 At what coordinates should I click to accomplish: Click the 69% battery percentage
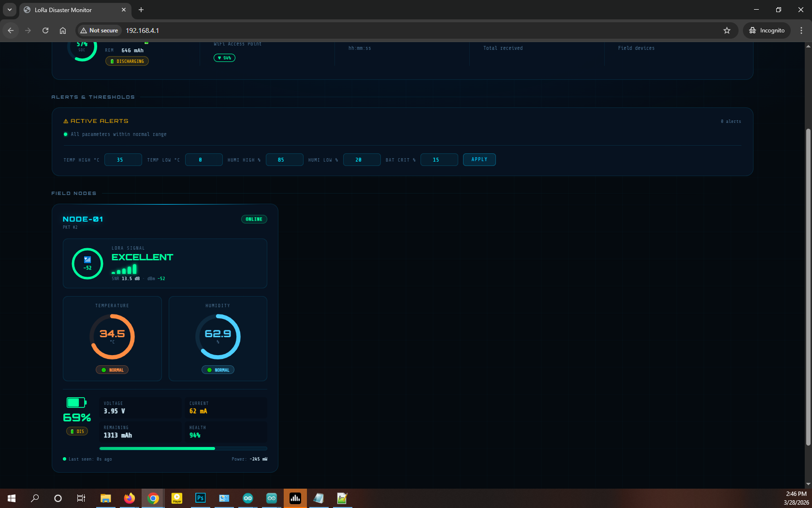[x=77, y=418]
